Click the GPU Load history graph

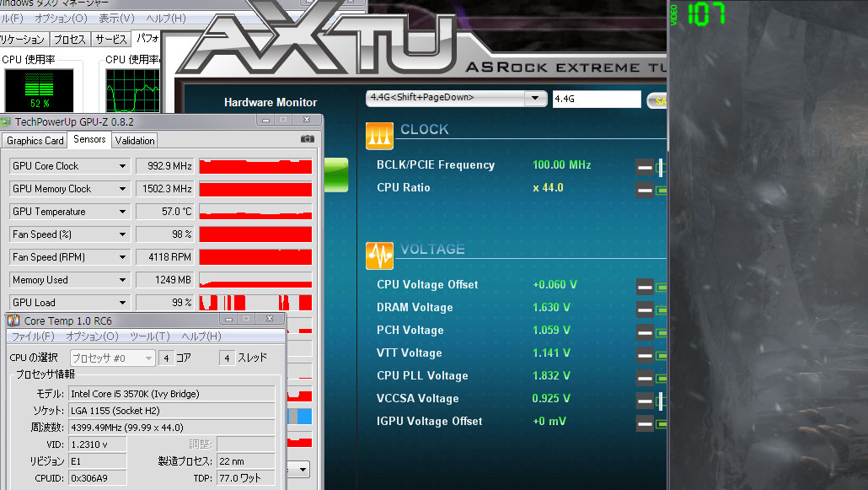pyautogui.click(x=255, y=302)
